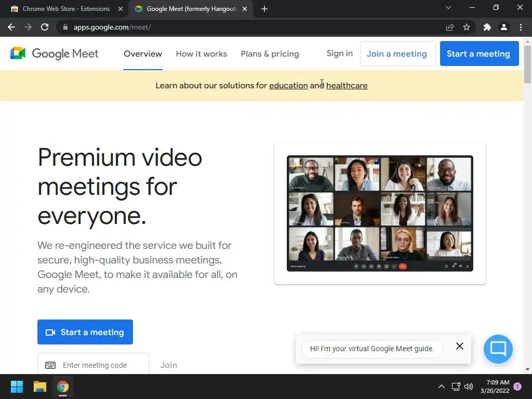This screenshot has height=399, width=532.
Task: Click Start a meeting with camera icon
Action: click(85, 332)
